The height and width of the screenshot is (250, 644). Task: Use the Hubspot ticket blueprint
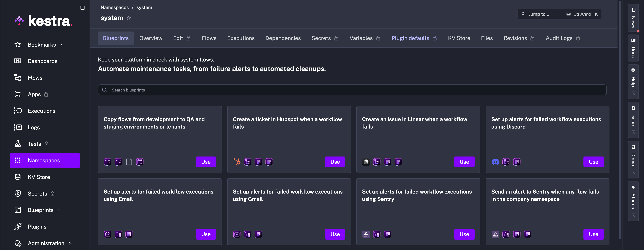[x=335, y=162]
